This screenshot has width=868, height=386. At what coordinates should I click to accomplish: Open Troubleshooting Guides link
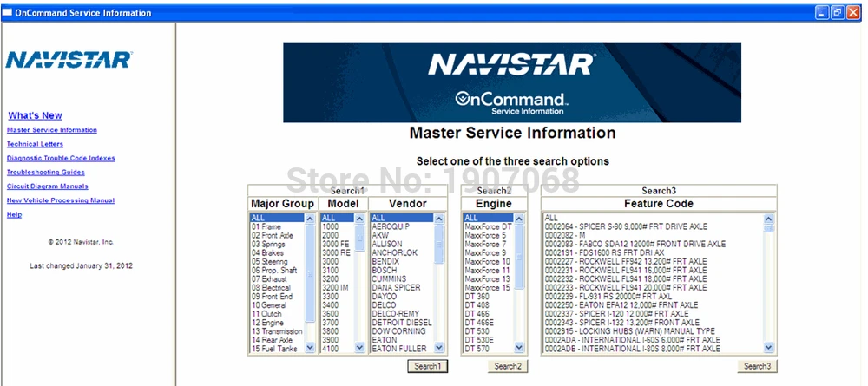pos(45,172)
